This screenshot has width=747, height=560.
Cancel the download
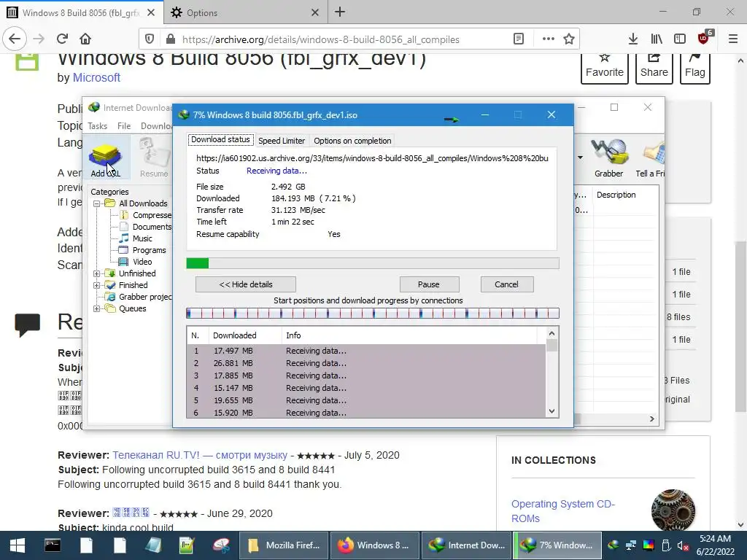(x=506, y=284)
